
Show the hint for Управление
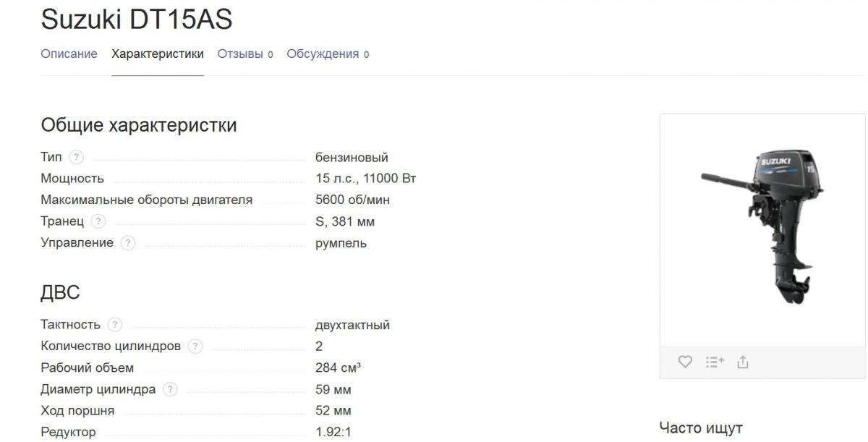point(128,243)
